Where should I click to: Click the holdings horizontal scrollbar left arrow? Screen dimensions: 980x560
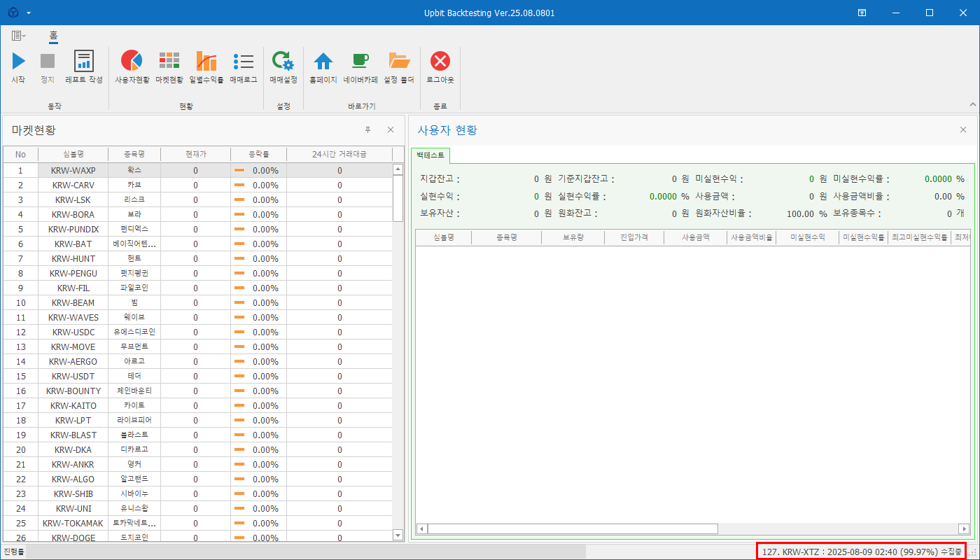pos(421,528)
